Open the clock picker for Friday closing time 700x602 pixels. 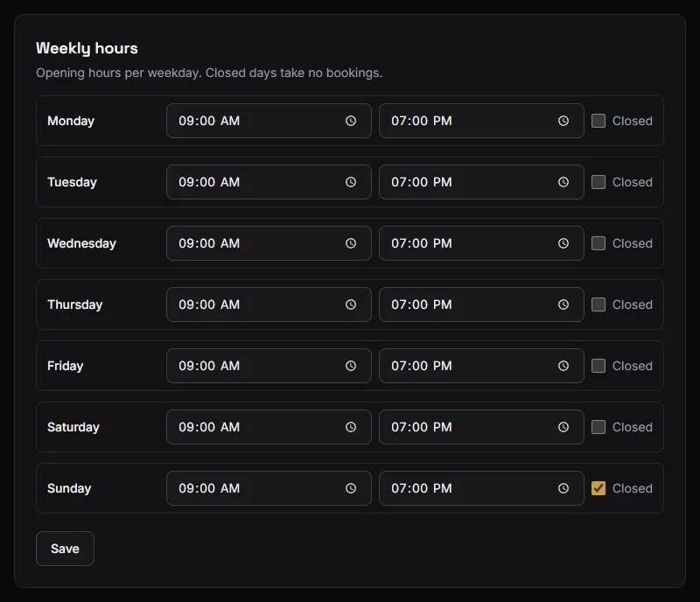pos(563,366)
